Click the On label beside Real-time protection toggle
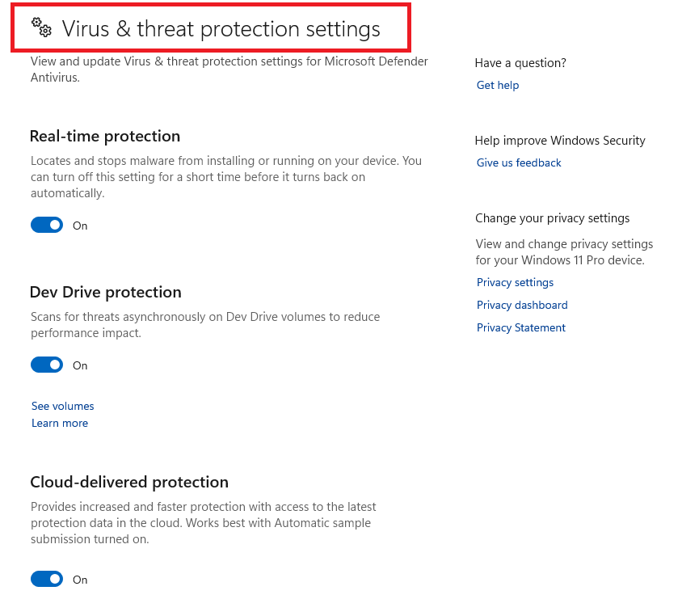682x616 pixels. 80,226
